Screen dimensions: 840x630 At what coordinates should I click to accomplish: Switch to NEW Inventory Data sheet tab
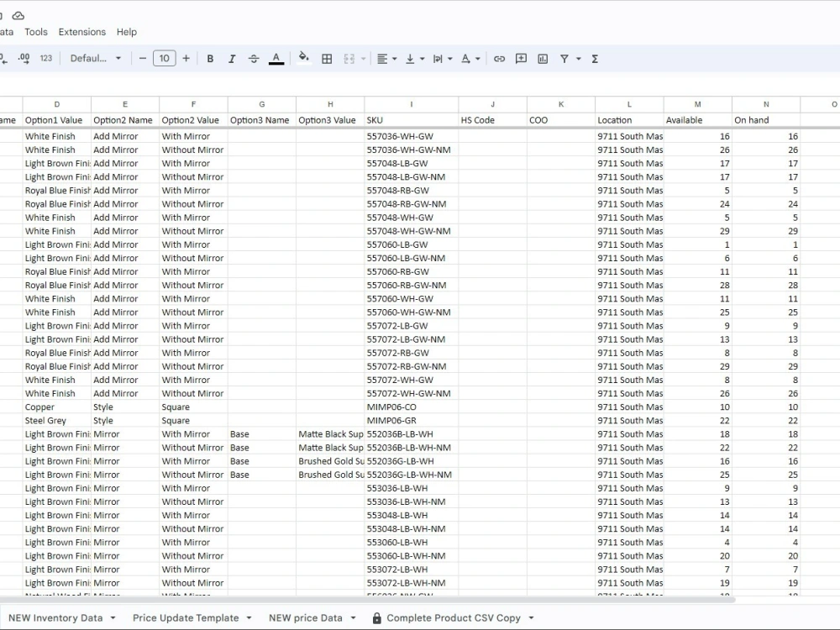pos(55,617)
